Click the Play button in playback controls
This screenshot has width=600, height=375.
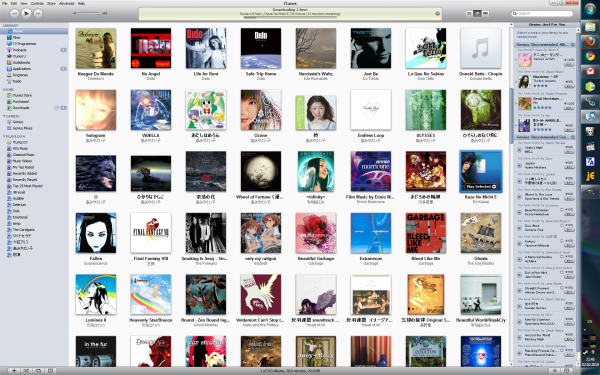coord(26,13)
